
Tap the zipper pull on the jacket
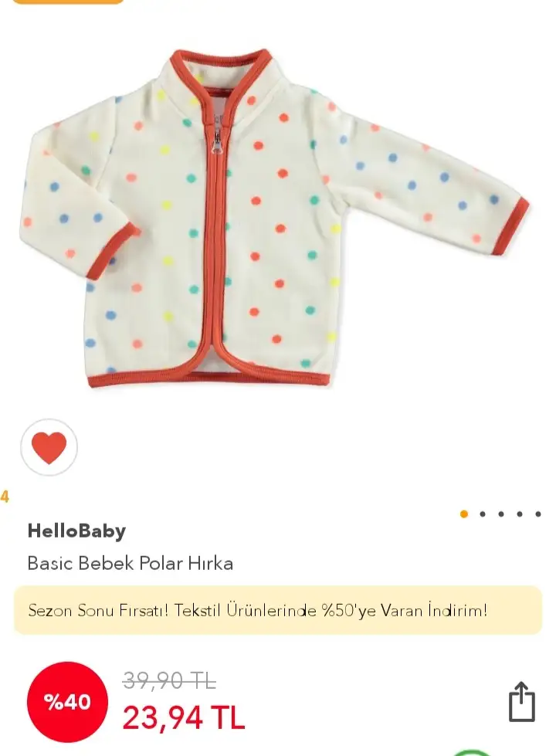(x=218, y=143)
